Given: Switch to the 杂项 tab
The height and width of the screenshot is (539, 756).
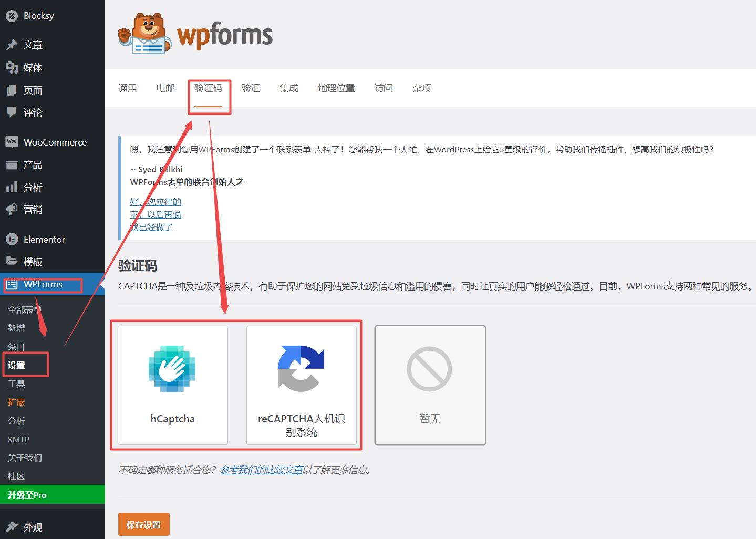Looking at the screenshot, I should pyautogui.click(x=422, y=88).
